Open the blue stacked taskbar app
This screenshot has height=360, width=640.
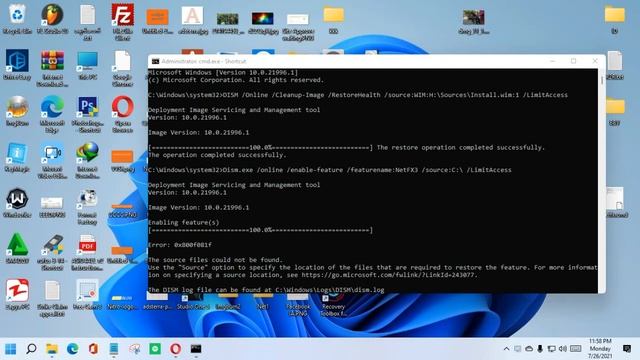tap(114, 349)
